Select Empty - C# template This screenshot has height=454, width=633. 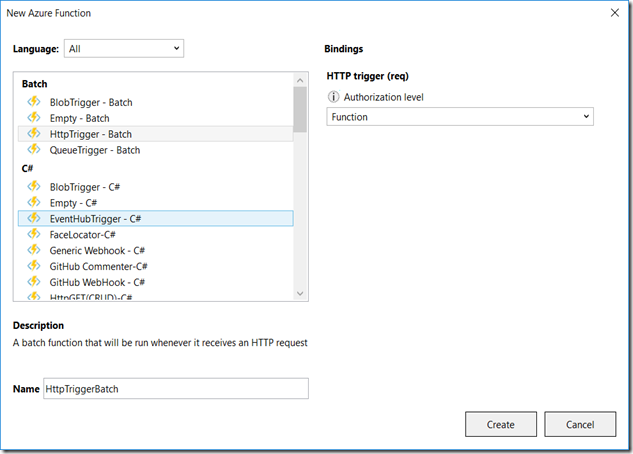click(155, 203)
